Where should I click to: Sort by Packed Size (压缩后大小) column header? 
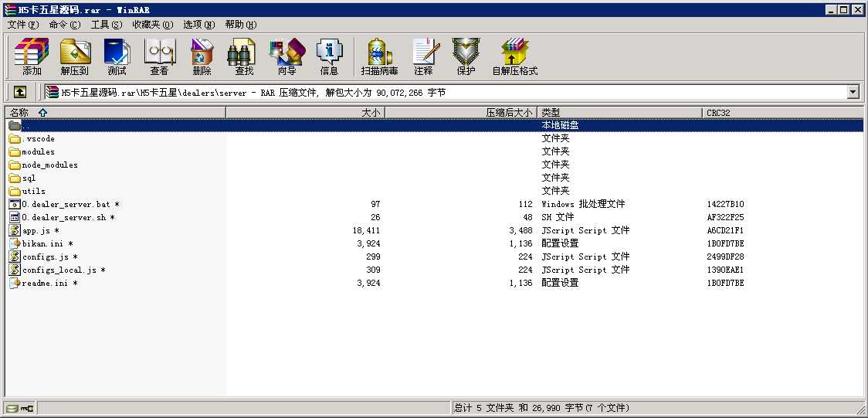(460, 112)
